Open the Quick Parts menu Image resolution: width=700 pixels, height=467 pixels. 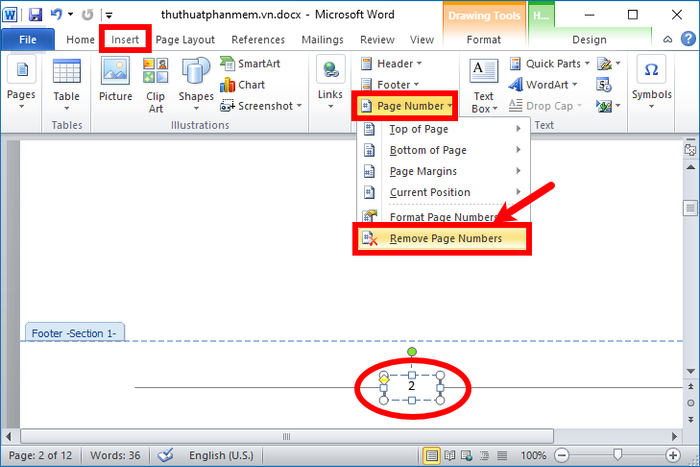click(x=550, y=63)
